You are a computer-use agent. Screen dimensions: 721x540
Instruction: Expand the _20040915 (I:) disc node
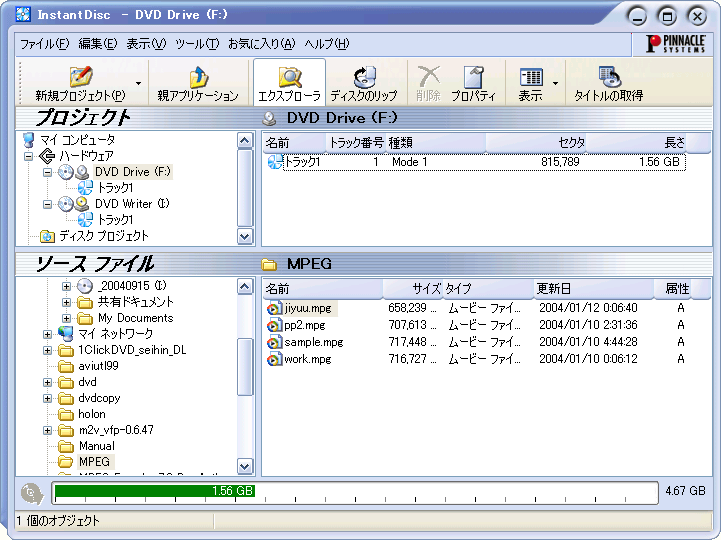point(66,286)
